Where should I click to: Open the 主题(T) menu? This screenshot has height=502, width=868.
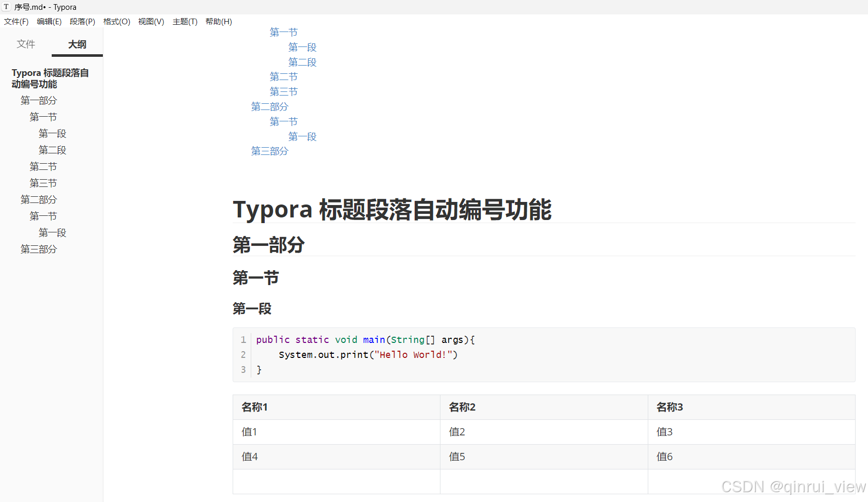tap(185, 22)
